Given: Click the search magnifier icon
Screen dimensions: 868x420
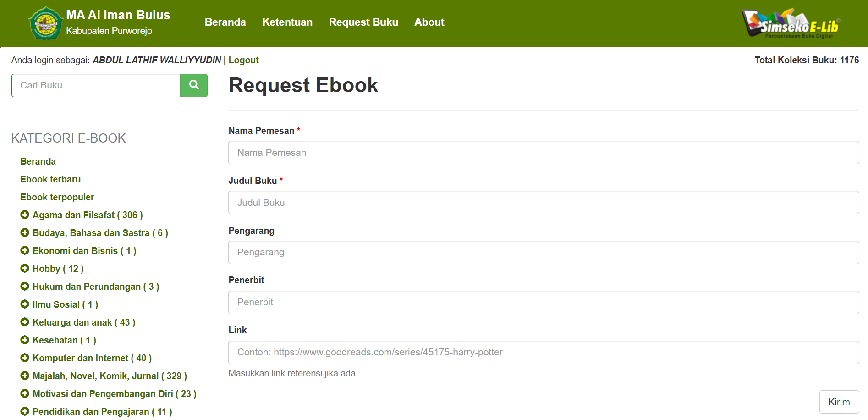Looking at the screenshot, I should [x=193, y=85].
